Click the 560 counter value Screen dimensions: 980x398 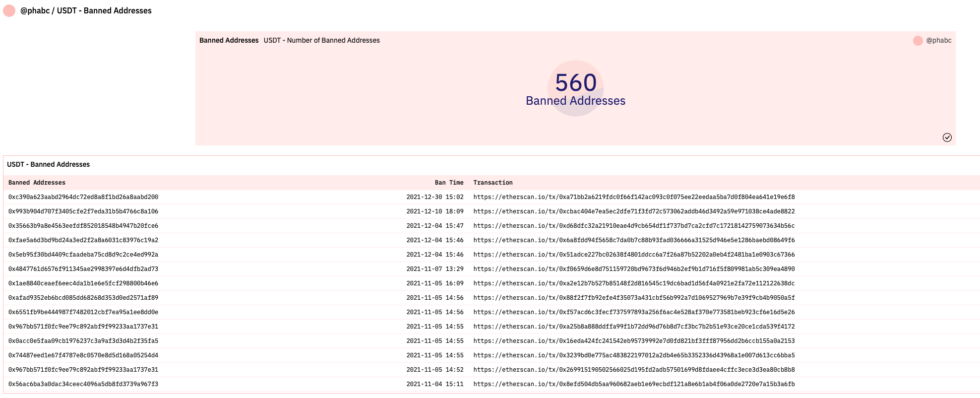point(575,83)
